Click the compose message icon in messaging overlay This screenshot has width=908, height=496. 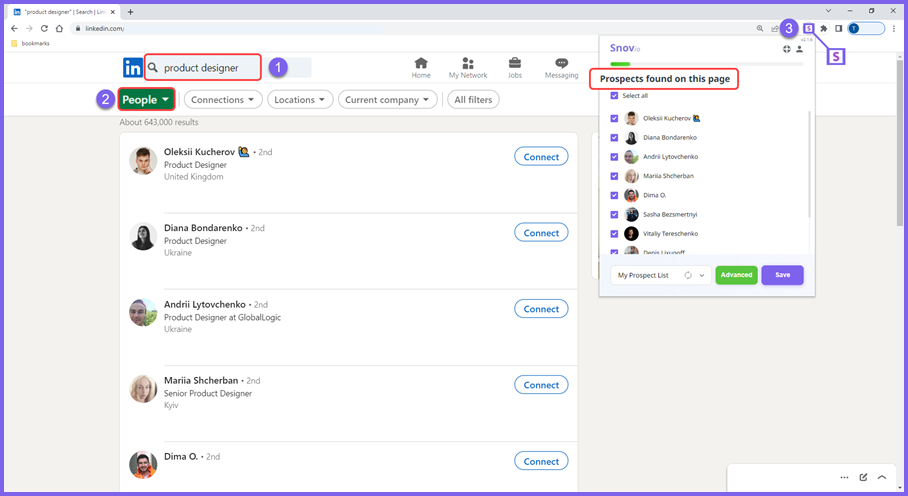tap(863, 477)
